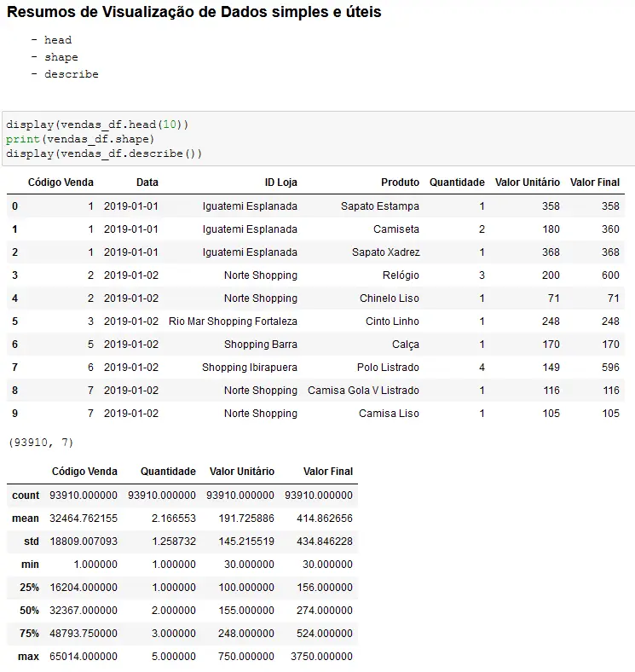
Task: Click the 'Relógio' product cell
Action: click(401, 275)
